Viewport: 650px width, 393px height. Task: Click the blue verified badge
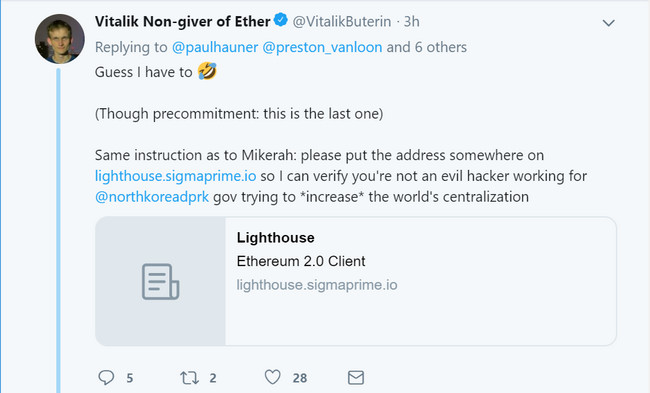(x=281, y=19)
